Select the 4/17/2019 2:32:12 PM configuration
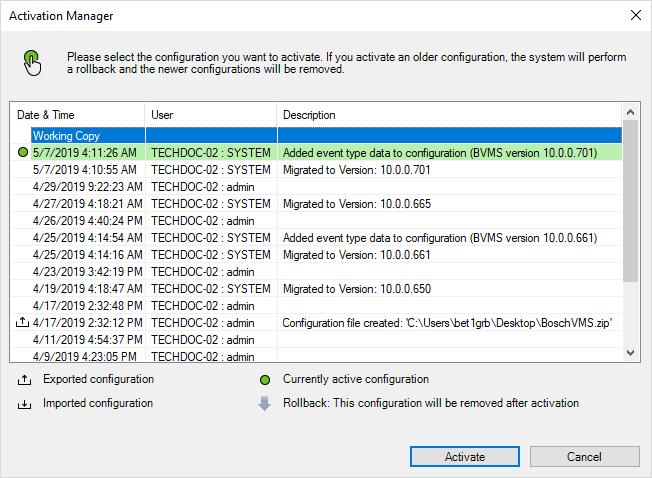Image resolution: width=652 pixels, height=478 pixels. [x=316, y=323]
